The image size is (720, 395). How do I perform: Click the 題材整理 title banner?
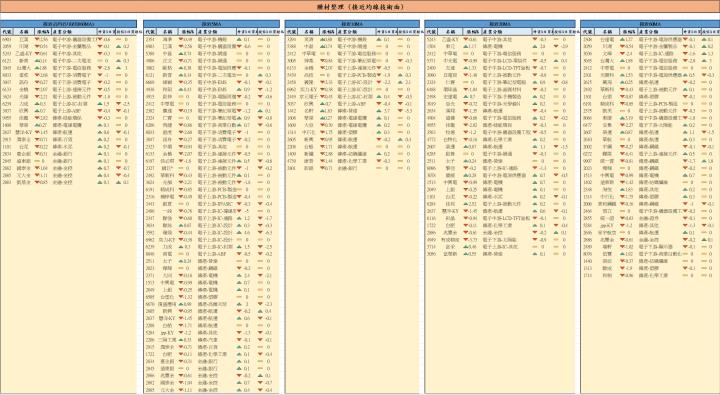(360, 7)
